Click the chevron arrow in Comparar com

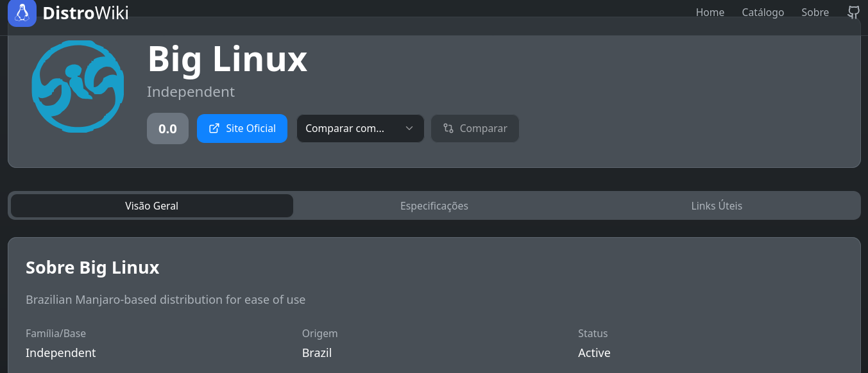pyautogui.click(x=409, y=128)
